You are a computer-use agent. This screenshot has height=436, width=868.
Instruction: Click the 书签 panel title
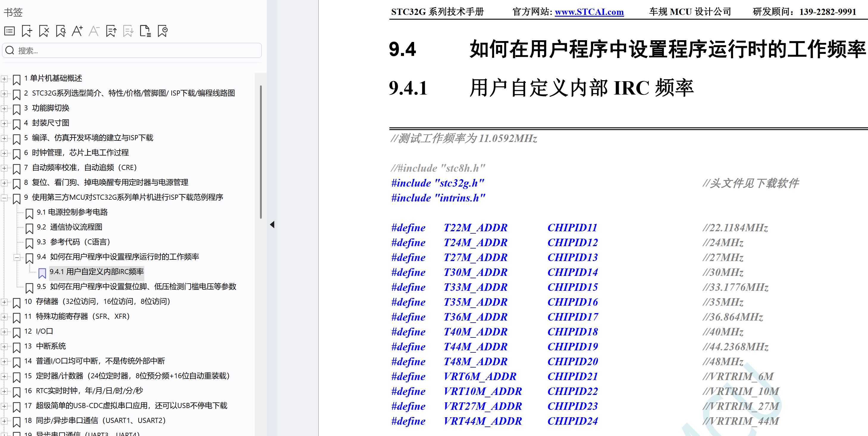(x=13, y=12)
